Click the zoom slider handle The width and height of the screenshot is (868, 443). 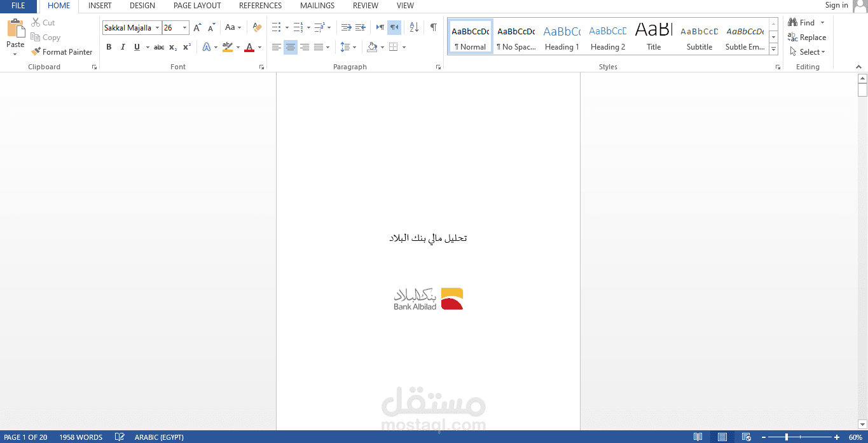(x=787, y=437)
